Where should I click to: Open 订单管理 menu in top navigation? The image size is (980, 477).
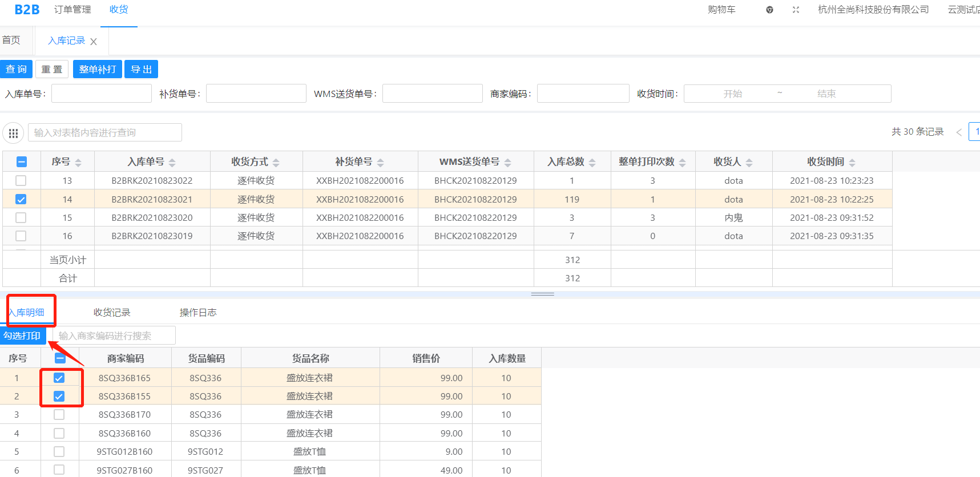point(72,10)
